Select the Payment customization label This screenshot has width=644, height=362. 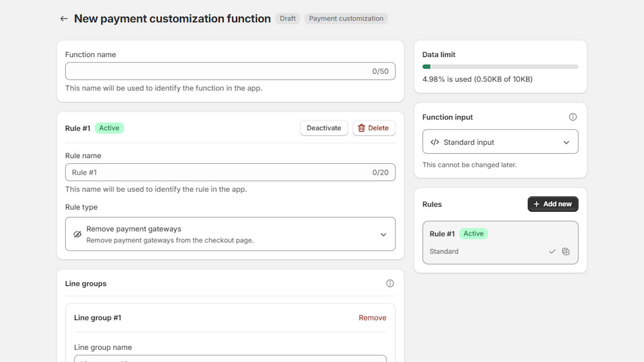tap(346, 19)
